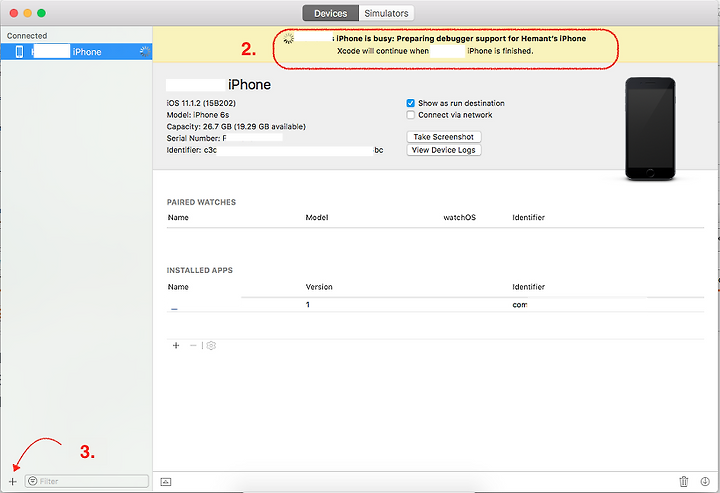Screen dimensions: 720x493
Task: Add a device with sidebar plus button
Action: 12,482
